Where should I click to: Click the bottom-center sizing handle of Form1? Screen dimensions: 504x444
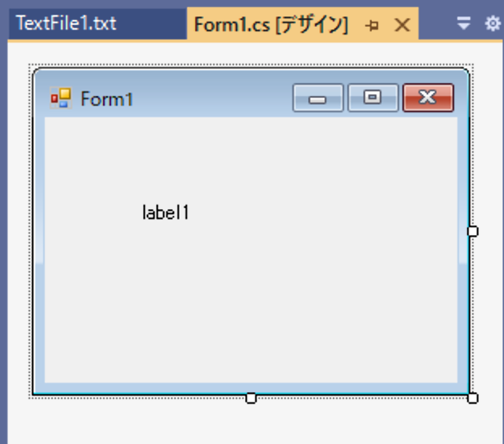(251, 398)
